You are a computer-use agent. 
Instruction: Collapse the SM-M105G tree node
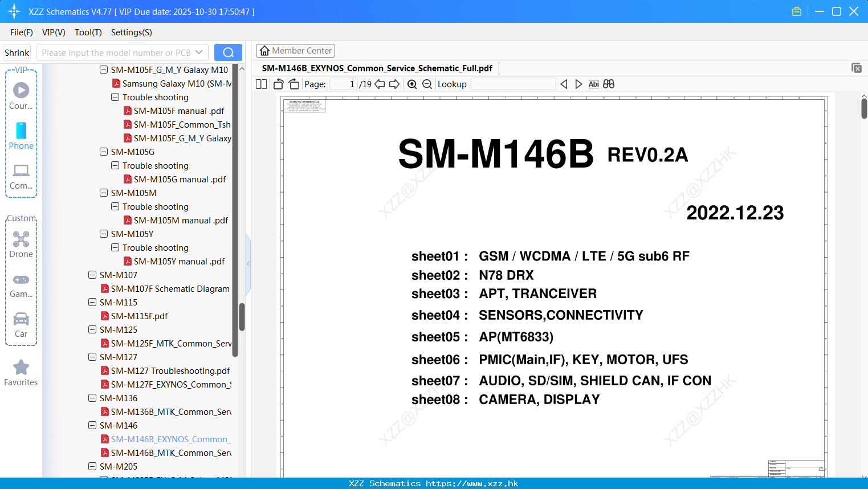click(x=104, y=152)
